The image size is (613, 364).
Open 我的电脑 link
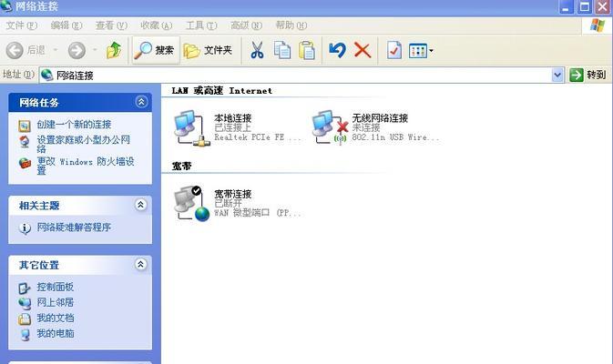pyautogui.click(x=56, y=334)
